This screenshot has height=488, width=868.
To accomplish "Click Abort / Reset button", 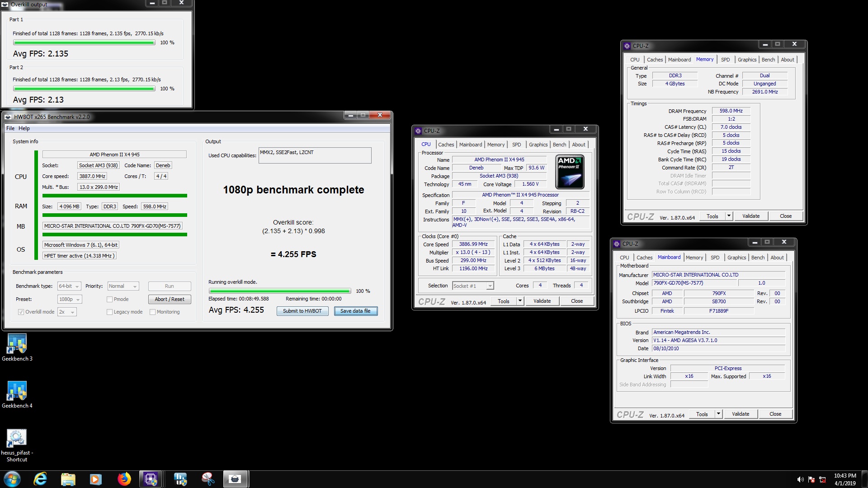I will (x=170, y=299).
